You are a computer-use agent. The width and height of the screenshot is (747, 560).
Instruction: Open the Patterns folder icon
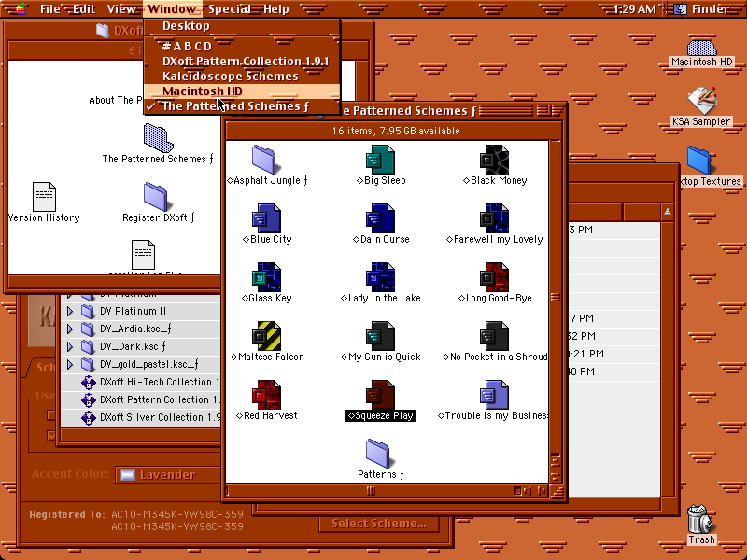[x=378, y=454]
